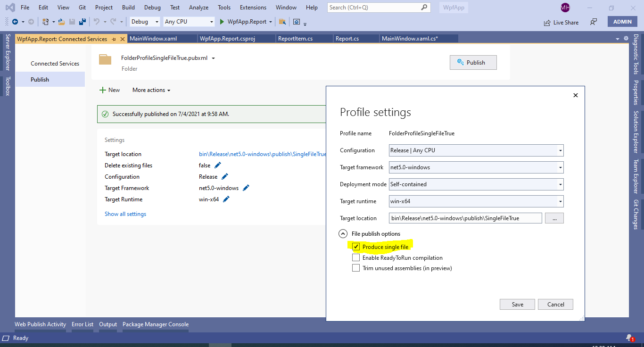
Task: Click the Save button in Profile settings
Action: pos(517,304)
